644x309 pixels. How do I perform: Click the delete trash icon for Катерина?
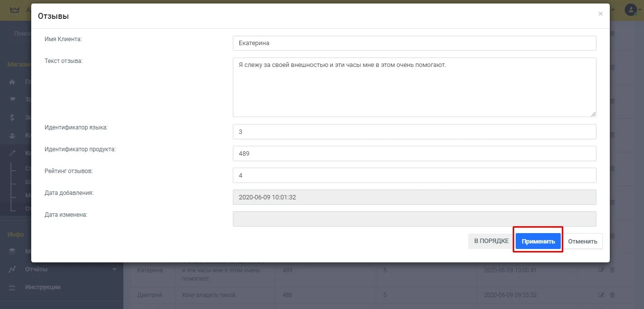[x=612, y=270]
